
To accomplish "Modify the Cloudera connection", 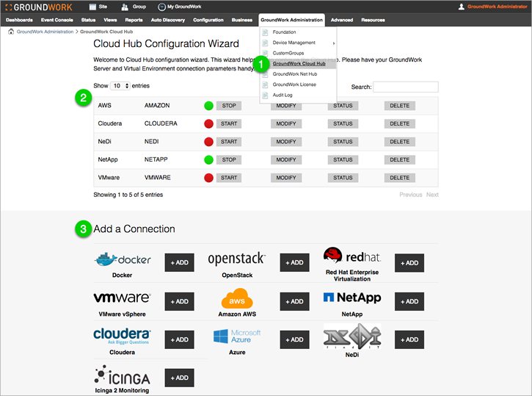I will pyautogui.click(x=286, y=123).
